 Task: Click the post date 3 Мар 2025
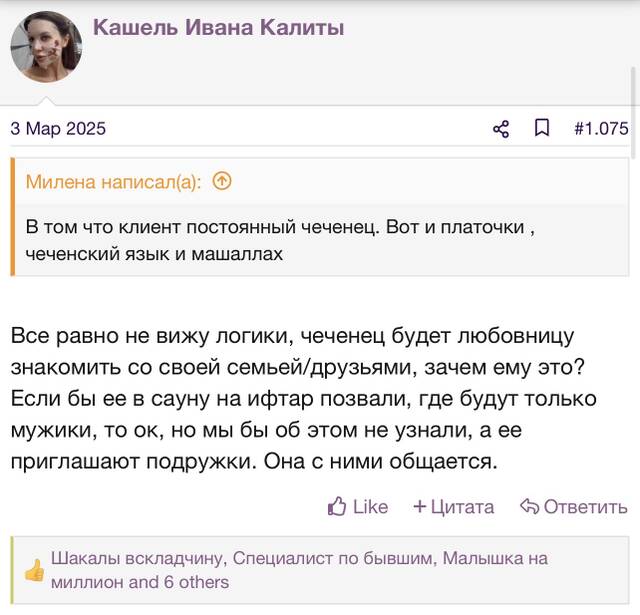pyautogui.click(x=58, y=129)
